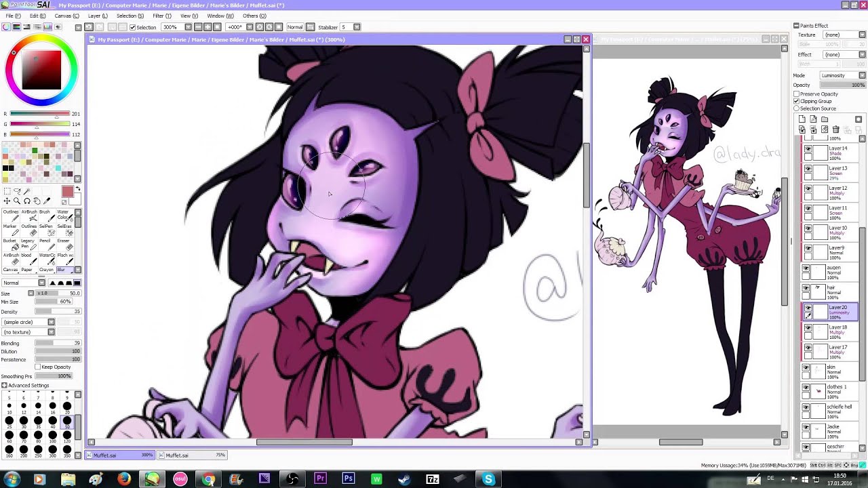Screen dimensions: 868x488
Task: Toggle the RGB slider panel
Action: click(x=16, y=27)
